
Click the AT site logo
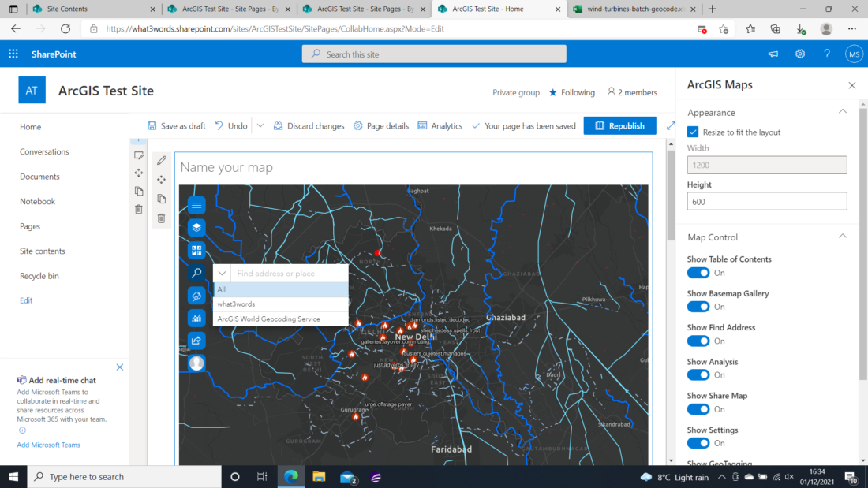(32, 90)
